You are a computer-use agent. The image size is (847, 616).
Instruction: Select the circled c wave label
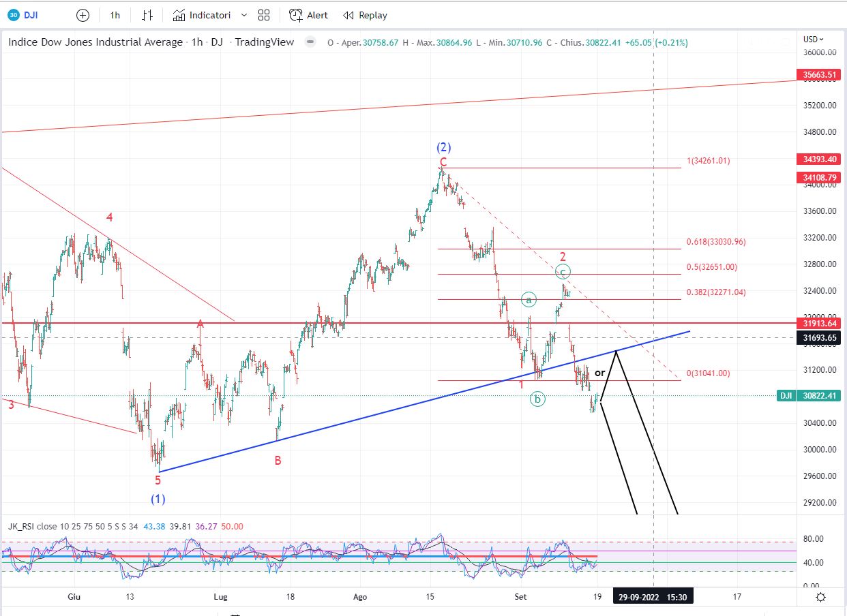(x=563, y=272)
